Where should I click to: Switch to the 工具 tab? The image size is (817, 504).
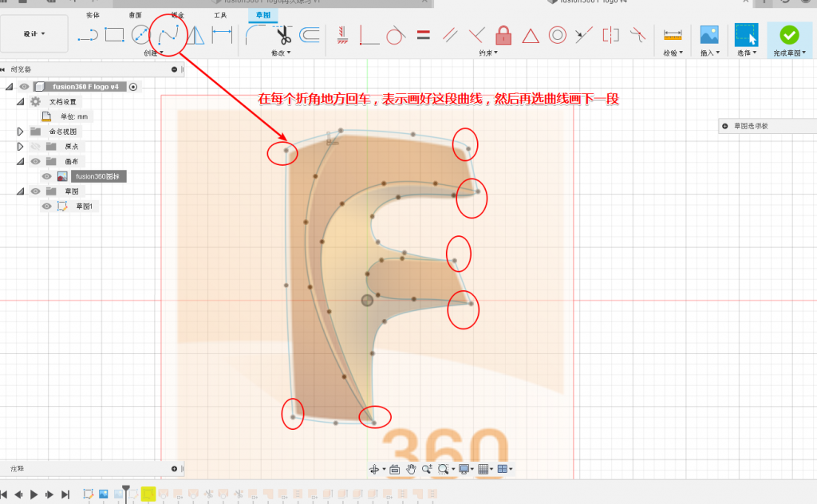click(220, 15)
